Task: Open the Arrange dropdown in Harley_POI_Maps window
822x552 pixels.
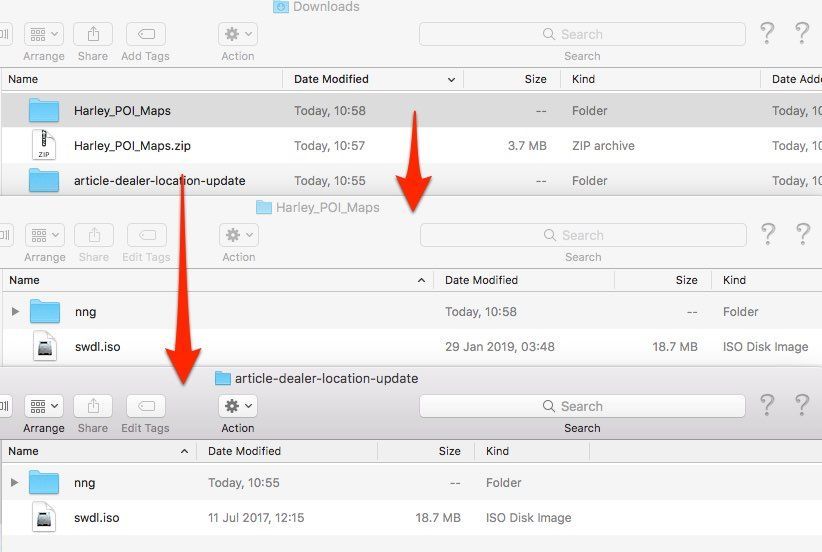Action: click(44, 235)
